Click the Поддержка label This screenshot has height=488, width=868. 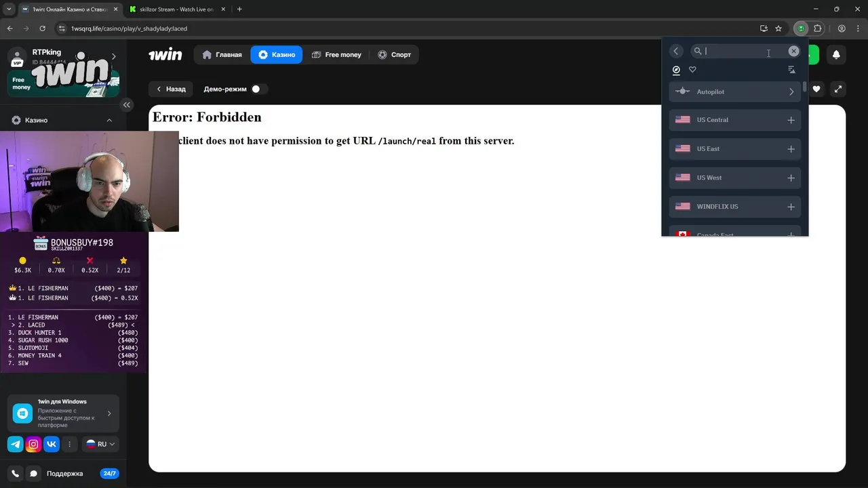coord(64,474)
